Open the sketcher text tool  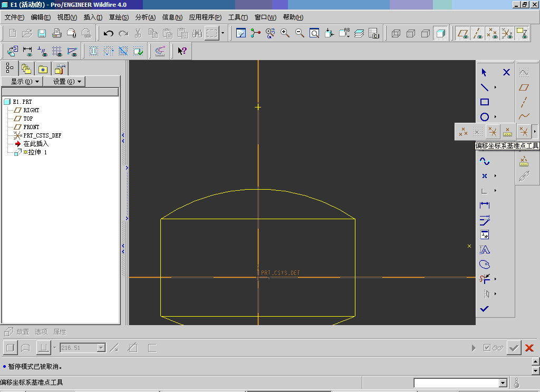coord(484,250)
